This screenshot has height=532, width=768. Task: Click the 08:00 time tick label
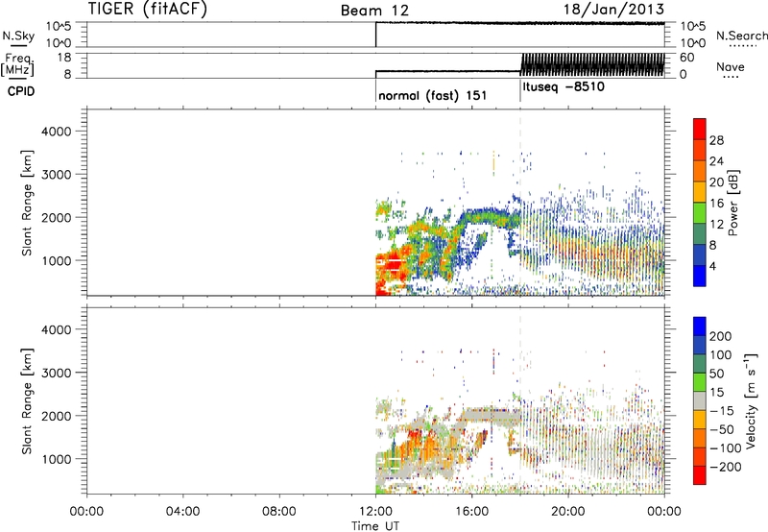click(278, 512)
